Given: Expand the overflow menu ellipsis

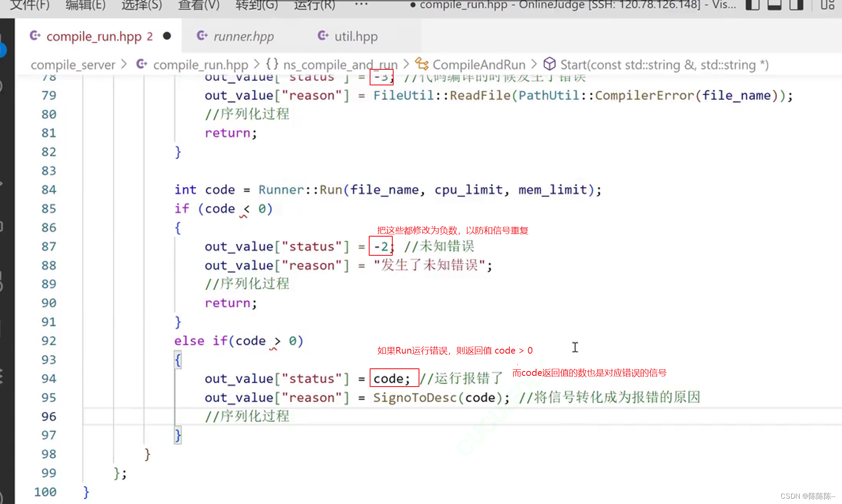Looking at the screenshot, I should [361, 4].
